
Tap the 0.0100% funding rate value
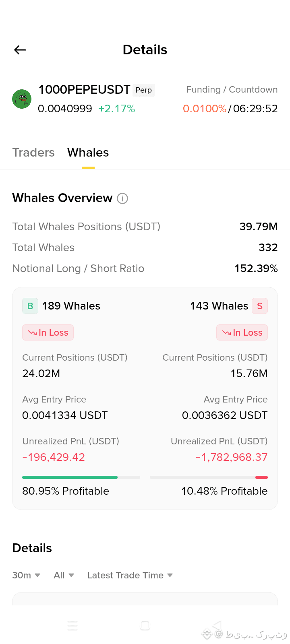205,109
